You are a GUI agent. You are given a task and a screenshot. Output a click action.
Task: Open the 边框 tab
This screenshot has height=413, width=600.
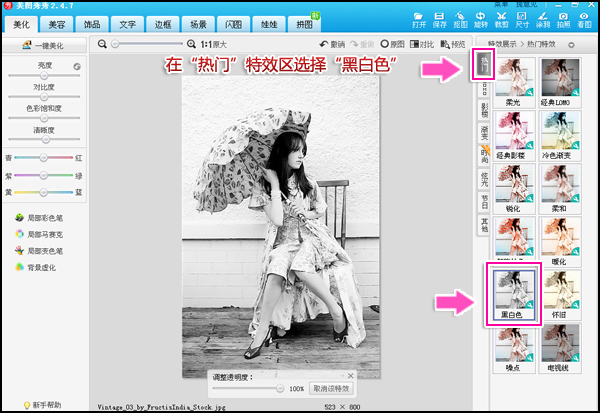pyautogui.click(x=162, y=22)
